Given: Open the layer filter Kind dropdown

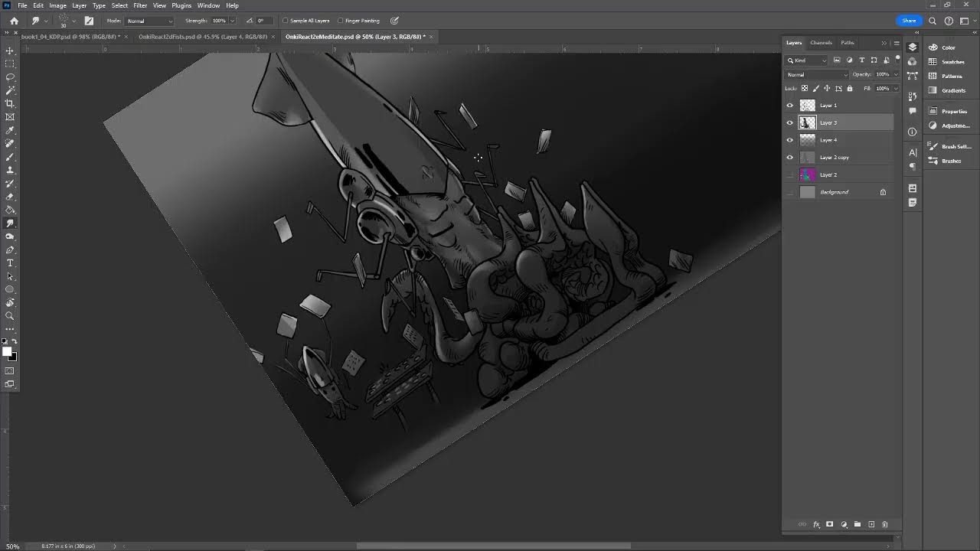Looking at the screenshot, I should point(807,60).
